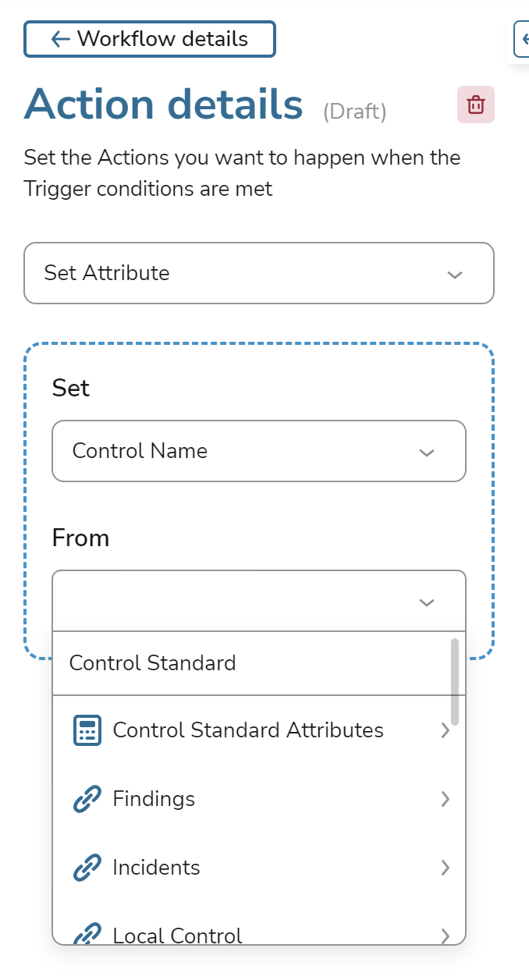This screenshot has width=529, height=980.
Task: Expand the Local Control submenu arrow
Action: (x=446, y=935)
